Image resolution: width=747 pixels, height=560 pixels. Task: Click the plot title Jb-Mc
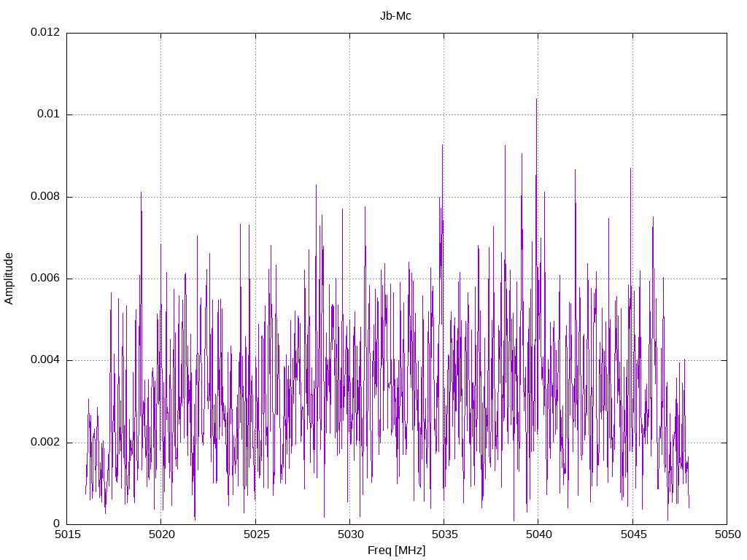(x=395, y=16)
